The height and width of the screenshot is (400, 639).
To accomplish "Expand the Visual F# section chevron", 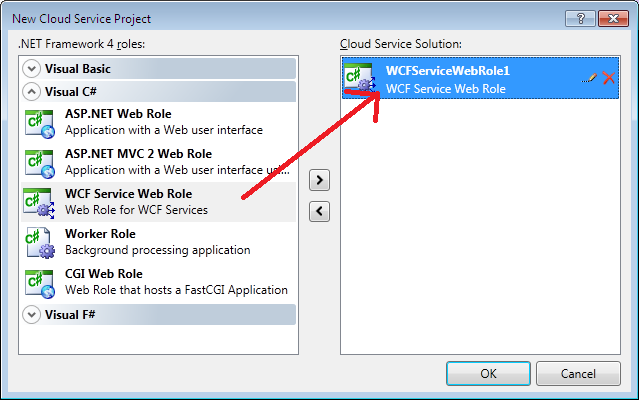I will click(31, 314).
